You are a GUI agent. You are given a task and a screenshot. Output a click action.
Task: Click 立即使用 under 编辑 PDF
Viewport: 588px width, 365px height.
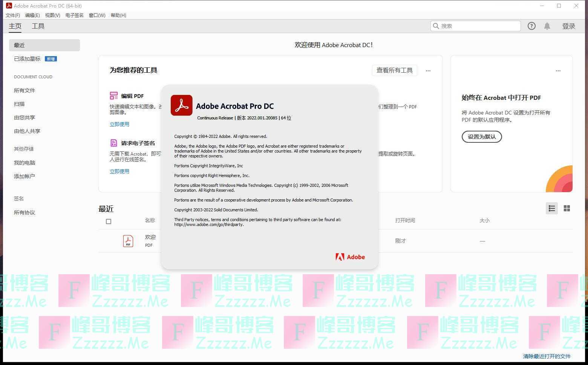click(119, 124)
